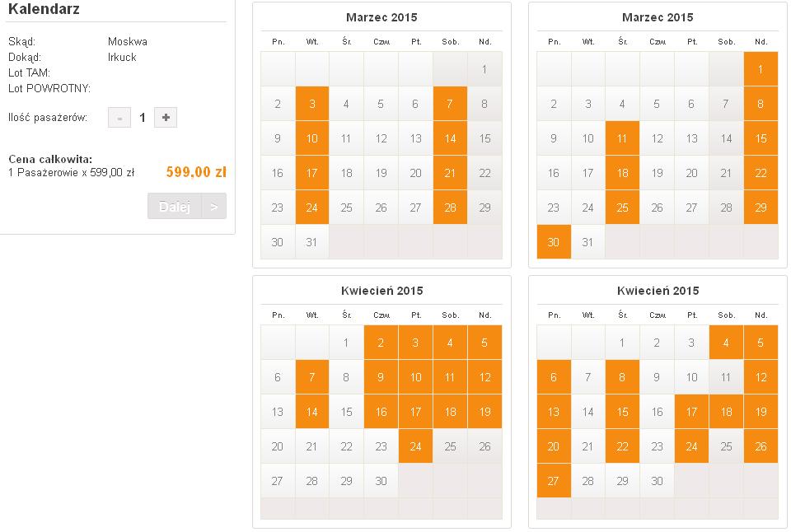Decrease passenger count with minus button
This screenshot has height=532, width=791.
[119, 118]
